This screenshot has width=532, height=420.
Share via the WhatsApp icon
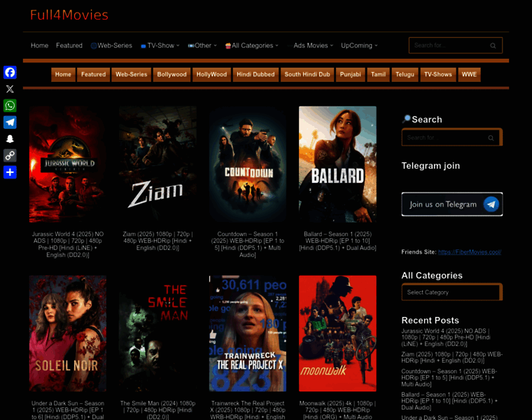coord(10,106)
